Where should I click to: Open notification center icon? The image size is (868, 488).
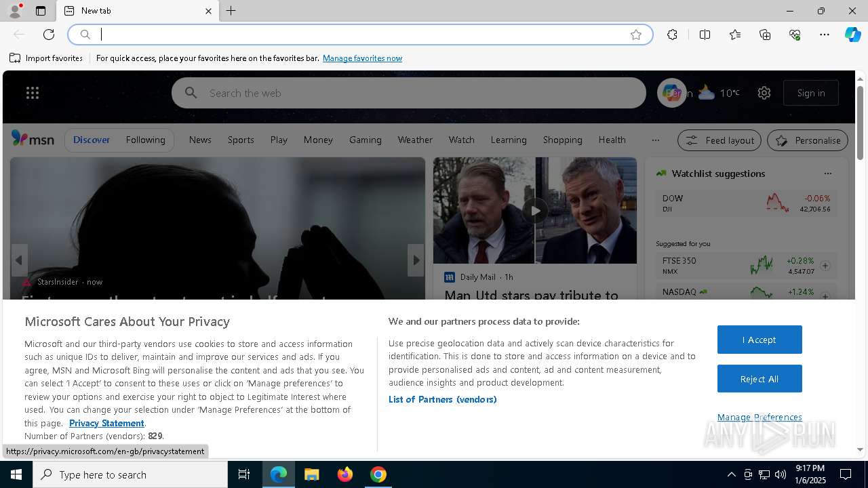[x=846, y=474]
